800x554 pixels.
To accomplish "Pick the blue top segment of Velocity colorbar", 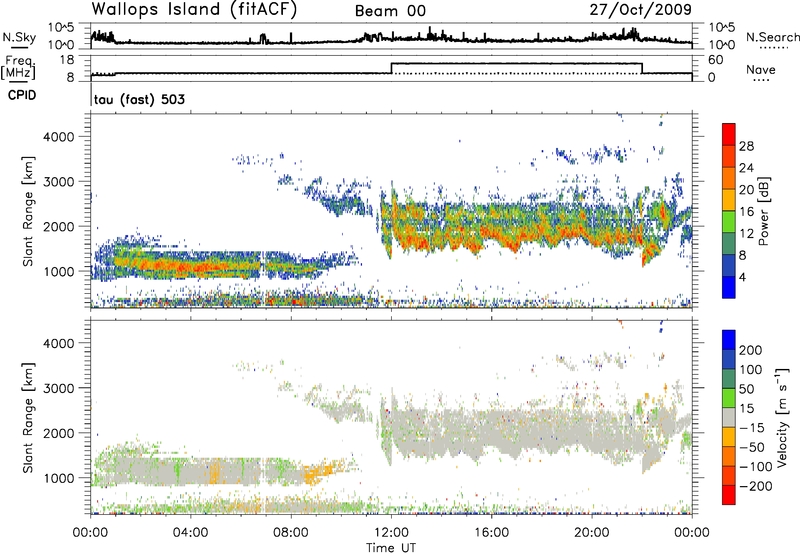I will [729, 340].
